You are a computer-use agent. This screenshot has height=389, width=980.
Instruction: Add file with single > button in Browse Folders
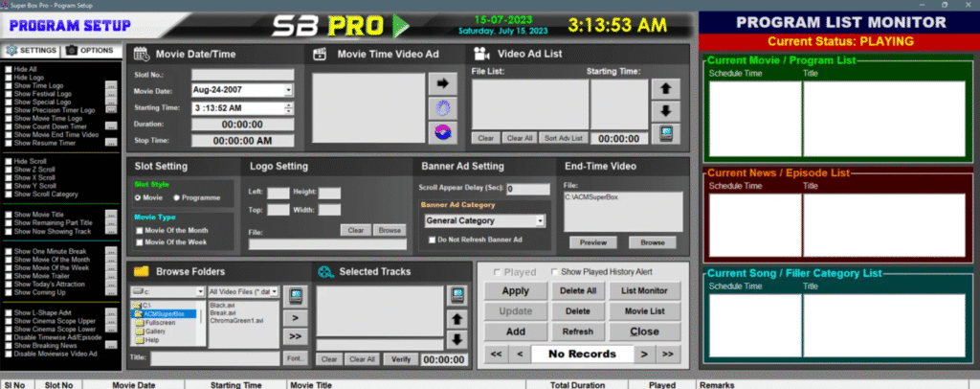pos(295,318)
